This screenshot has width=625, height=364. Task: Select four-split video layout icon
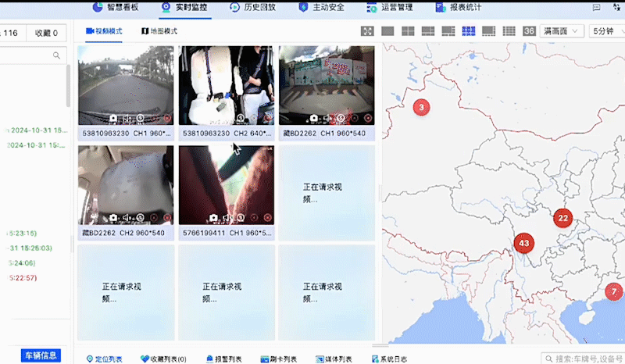pos(408,31)
